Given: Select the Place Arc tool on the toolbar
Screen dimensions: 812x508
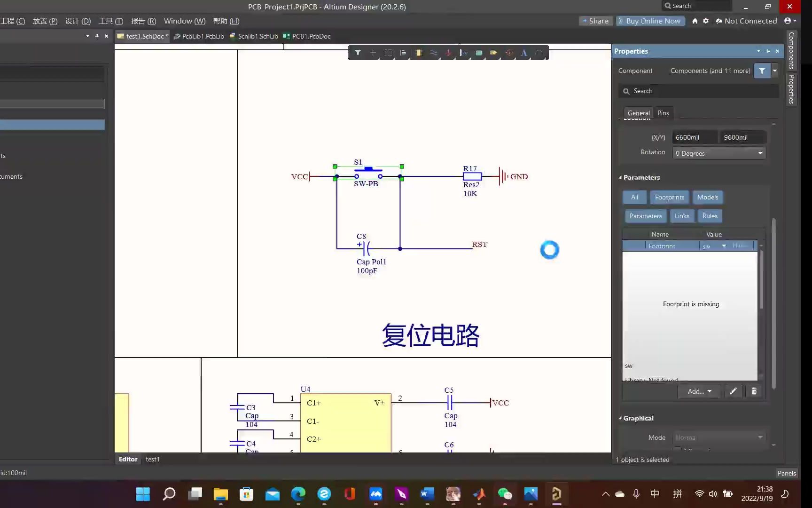Looking at the screenshot, I should point(539,53).
